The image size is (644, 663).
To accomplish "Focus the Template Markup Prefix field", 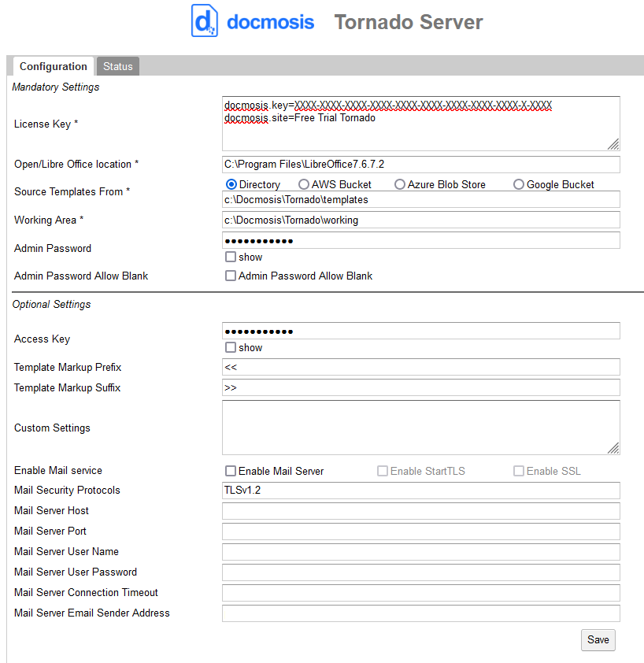I will 420,367.
